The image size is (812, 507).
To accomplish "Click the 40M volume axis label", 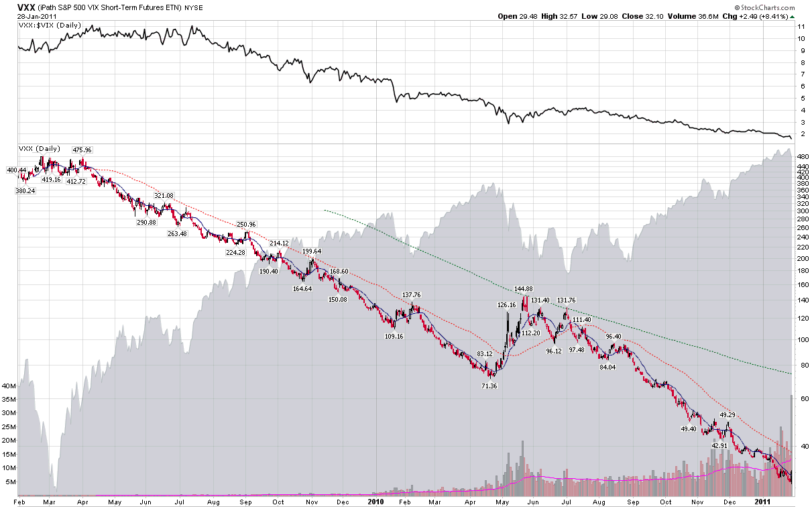I will pos(9,386).
